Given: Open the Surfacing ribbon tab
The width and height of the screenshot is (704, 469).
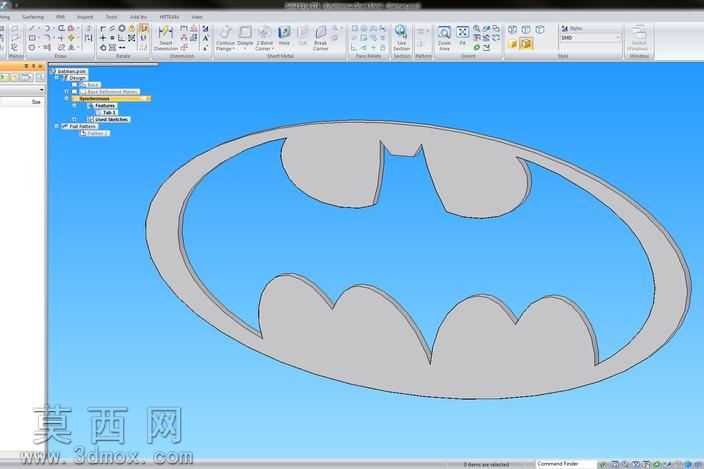Looking at the screenshot, I should (33, 17).
